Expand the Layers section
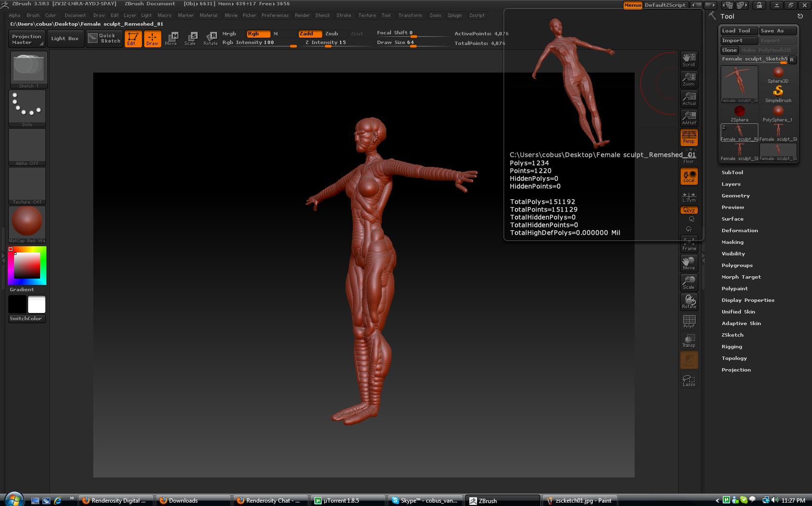 pyautogui.click(x=731, y=184)
